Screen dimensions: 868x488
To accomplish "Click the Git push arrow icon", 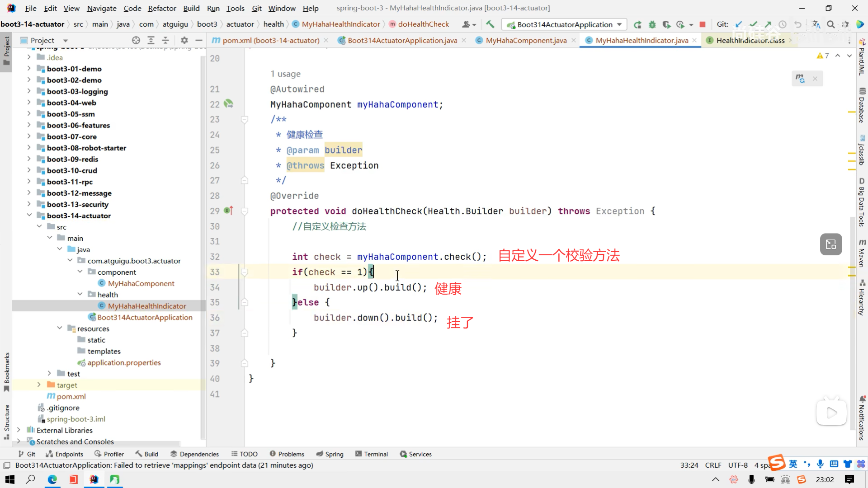I will tap(768, 24).
